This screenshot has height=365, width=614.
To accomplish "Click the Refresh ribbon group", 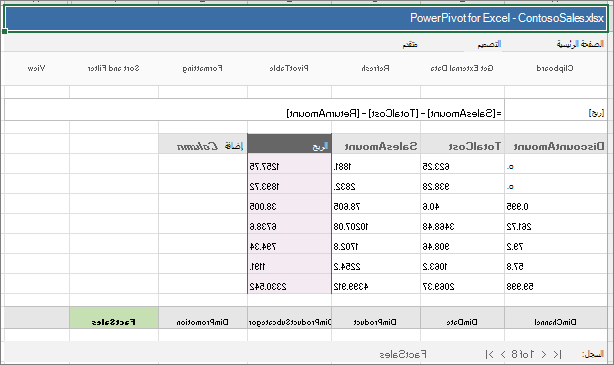I will pos(375,68).
